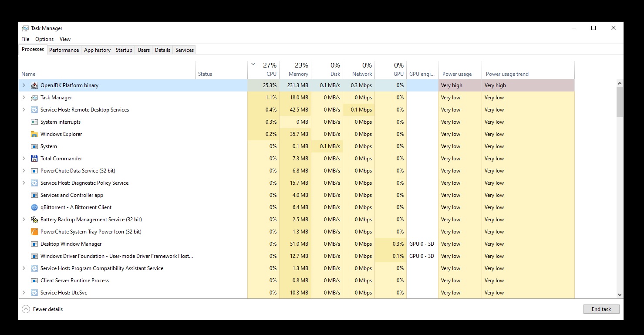
Task: Click the scrollbar down arrow
Action: (x=620, y=295)
